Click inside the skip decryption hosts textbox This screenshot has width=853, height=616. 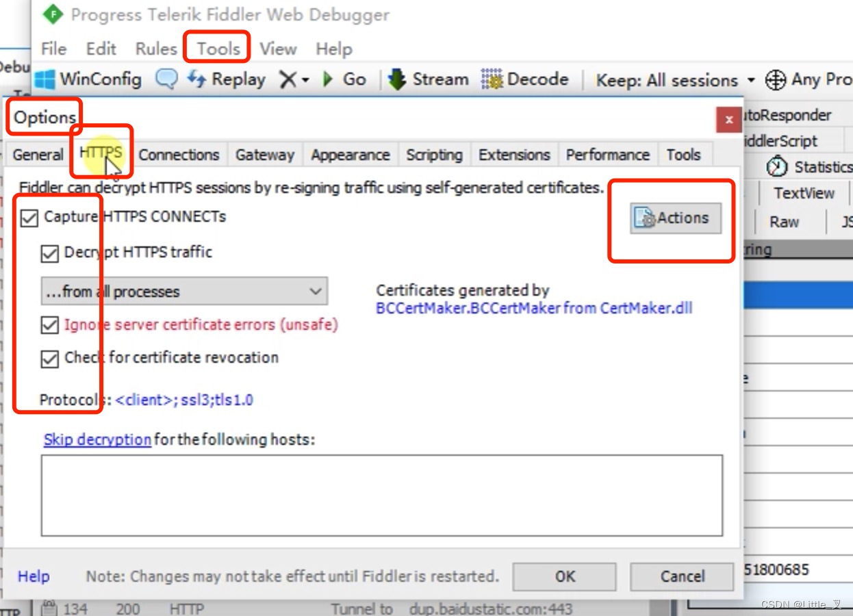(x=382, y=496)
